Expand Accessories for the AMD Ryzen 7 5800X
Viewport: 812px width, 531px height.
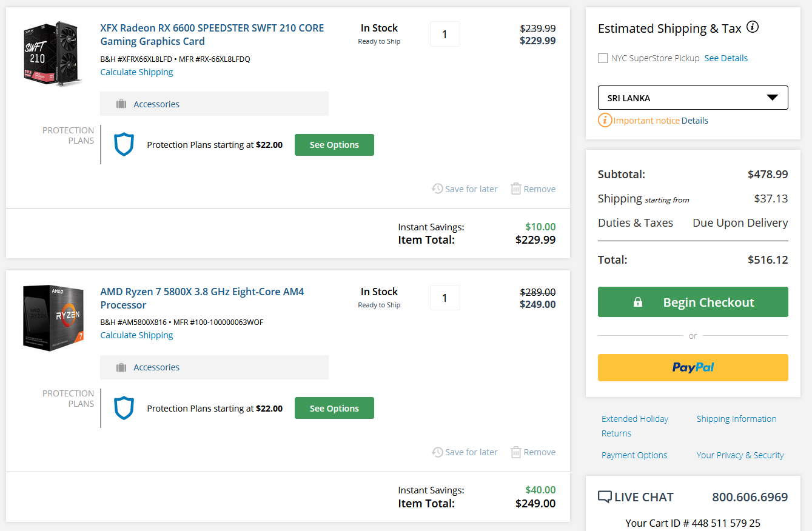pos(214,367)
